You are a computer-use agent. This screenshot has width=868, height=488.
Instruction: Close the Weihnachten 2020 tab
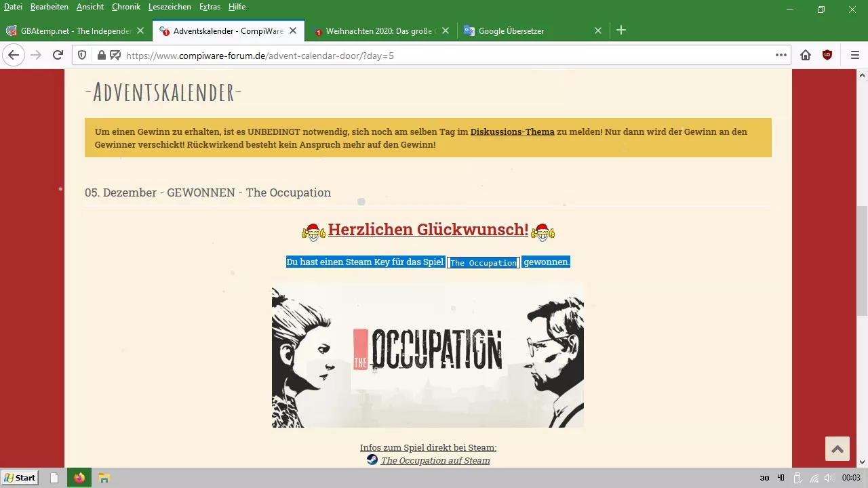[x=446, y=30]
